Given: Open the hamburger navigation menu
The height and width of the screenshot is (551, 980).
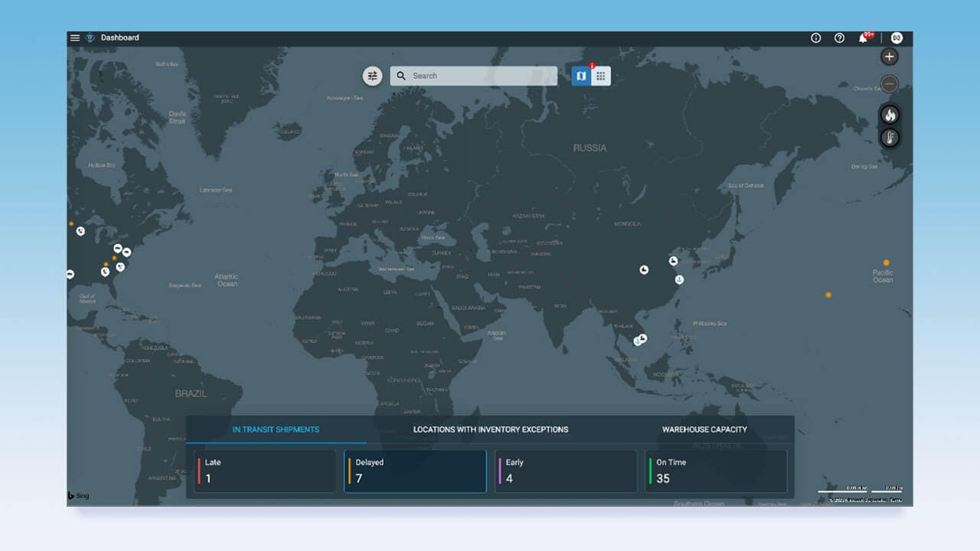Looking at the screenshot, I should (x=74, y=37).
